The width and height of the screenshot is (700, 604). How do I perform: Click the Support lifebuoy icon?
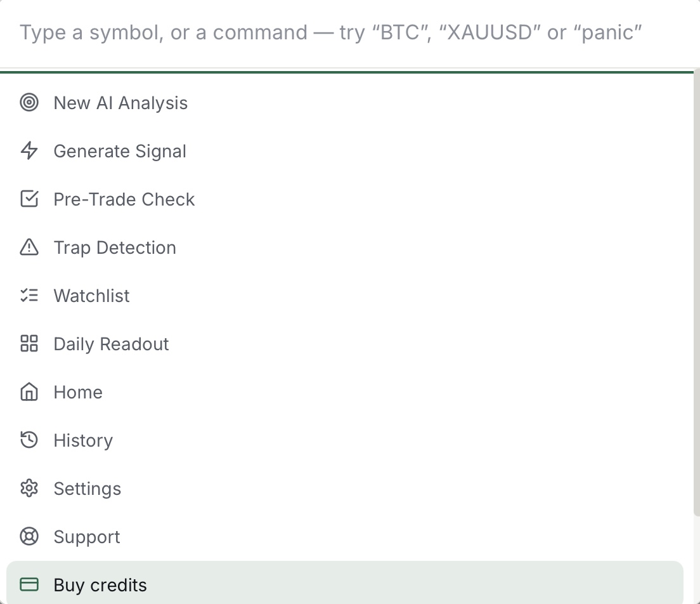pyautogui.click(x=29, y=537)
